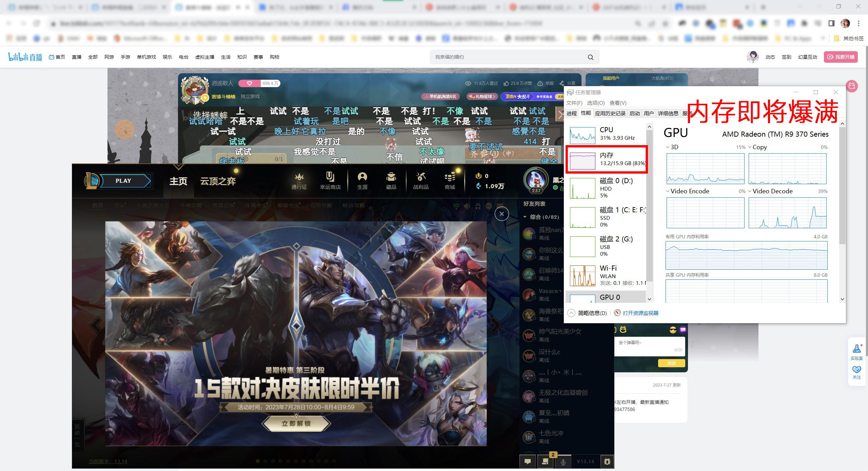Toggle Chrome side panel icon
The image size is (868, 471).
tap(831, 23)
